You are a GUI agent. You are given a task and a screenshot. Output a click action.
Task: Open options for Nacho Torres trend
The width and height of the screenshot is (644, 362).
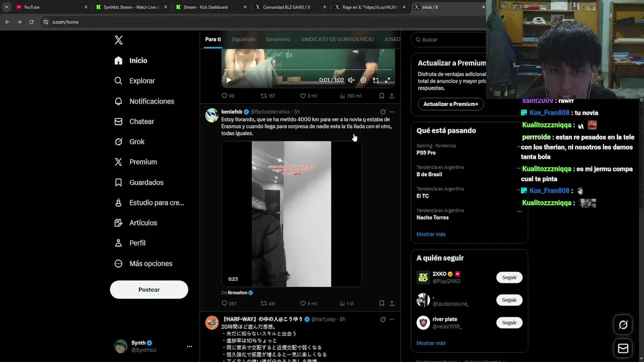[519, 211]
